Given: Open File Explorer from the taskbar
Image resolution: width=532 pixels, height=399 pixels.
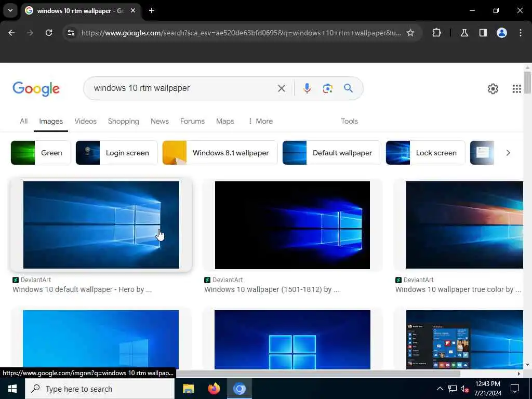Looking at the screenshot, I should coord(188,389).
